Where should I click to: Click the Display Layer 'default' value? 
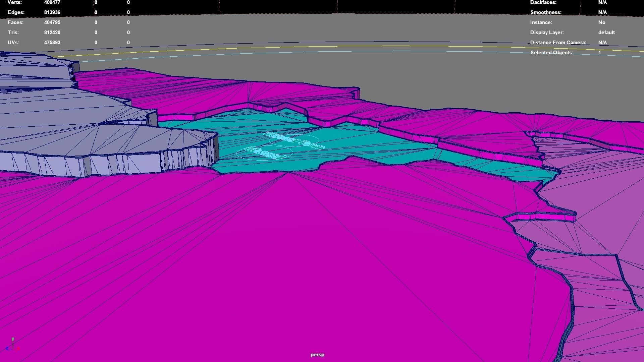pyautogui.click(x=606, y=33)
